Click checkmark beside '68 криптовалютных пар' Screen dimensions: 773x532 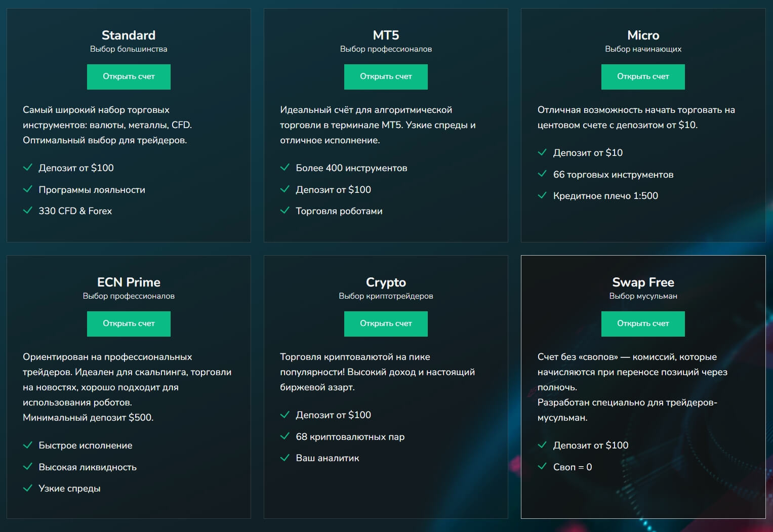285,436
